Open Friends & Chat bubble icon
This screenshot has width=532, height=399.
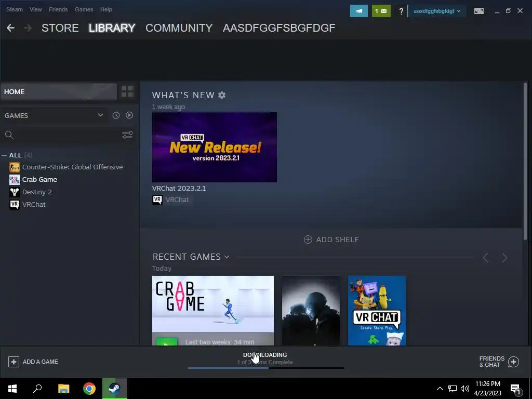513,362
